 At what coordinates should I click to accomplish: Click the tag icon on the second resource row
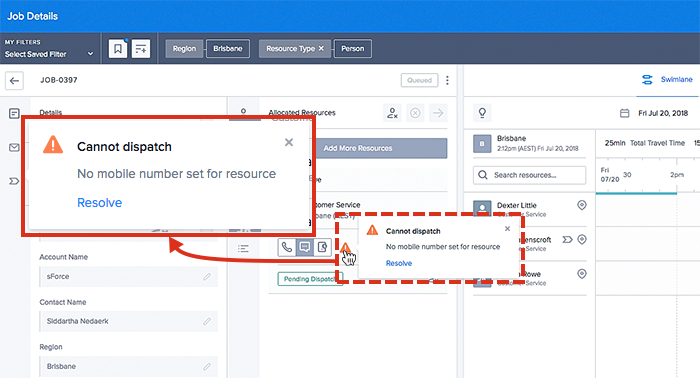click(567, 240)
